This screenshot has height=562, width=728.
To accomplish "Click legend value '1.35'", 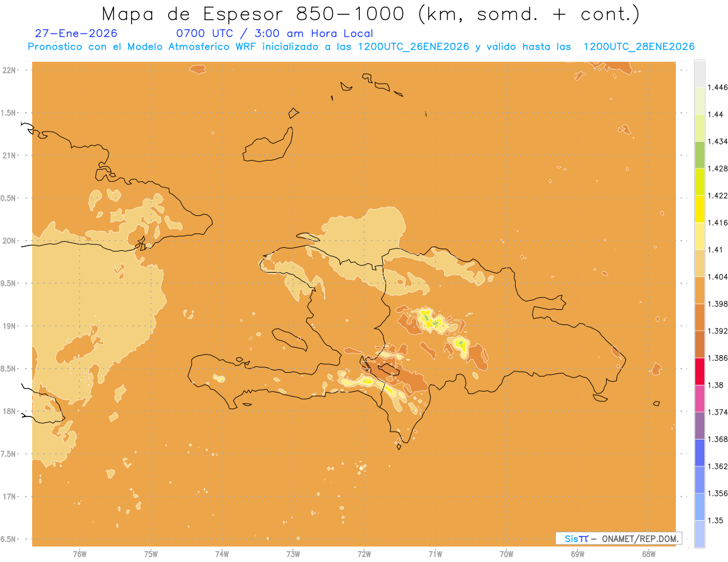I will pos(715,521).
